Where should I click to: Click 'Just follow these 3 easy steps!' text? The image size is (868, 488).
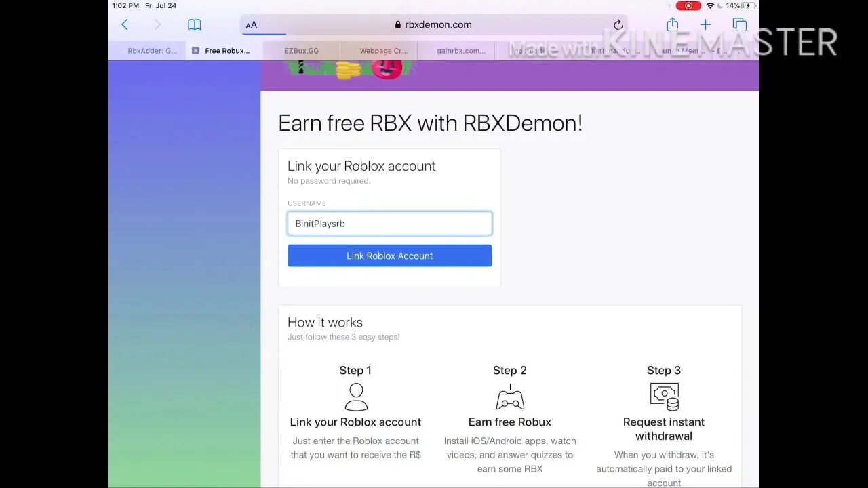[x=343, y=337]
